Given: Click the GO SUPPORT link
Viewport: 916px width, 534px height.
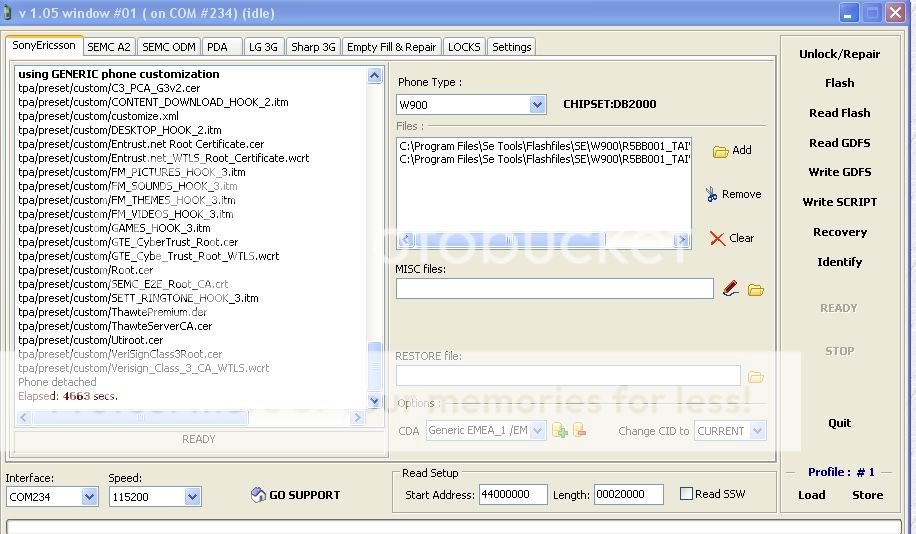Looking at the screenshot, I should (304, 495).
